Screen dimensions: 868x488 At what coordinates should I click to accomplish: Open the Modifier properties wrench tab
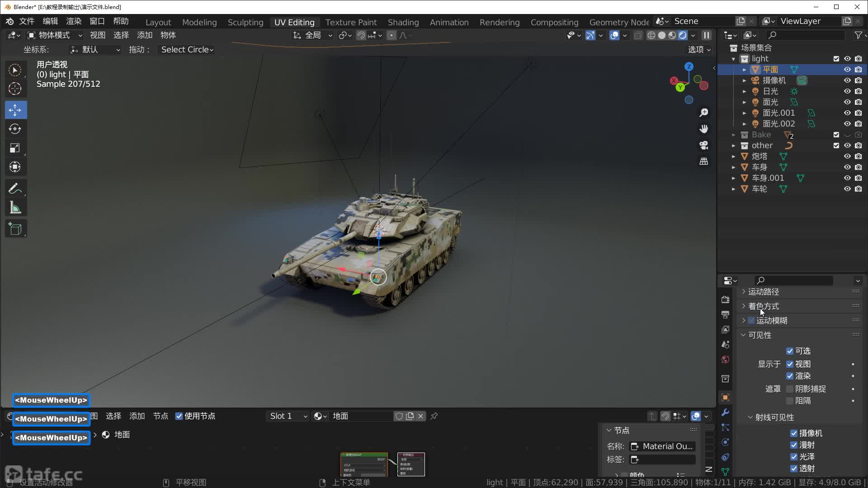(726, 412)
